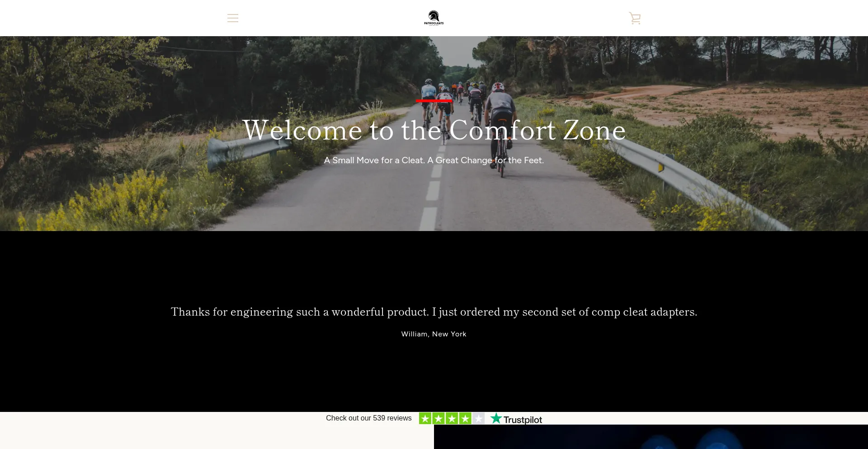Open the shopping cart
This screenshot has width=868, height=449.
pyautogui.click(x=635, y=18)
